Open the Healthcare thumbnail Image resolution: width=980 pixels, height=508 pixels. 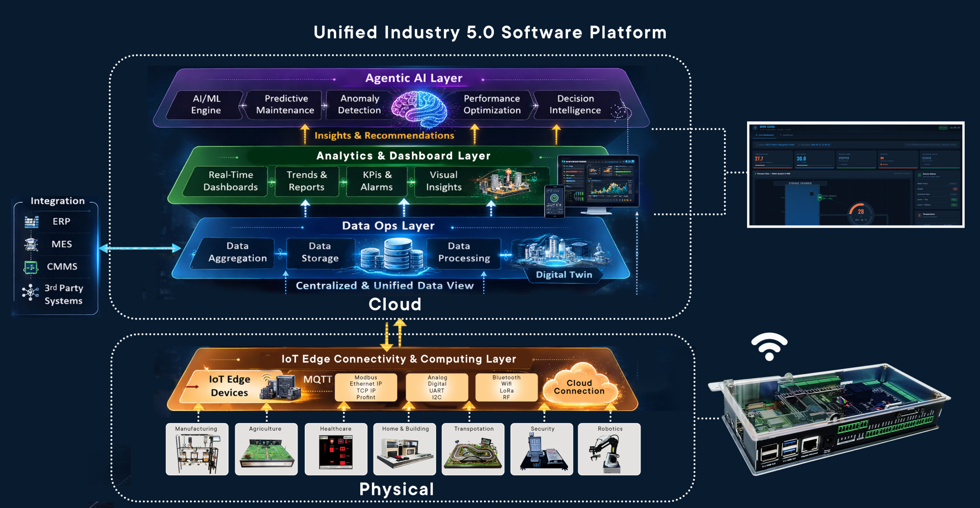tap(336, 449)
